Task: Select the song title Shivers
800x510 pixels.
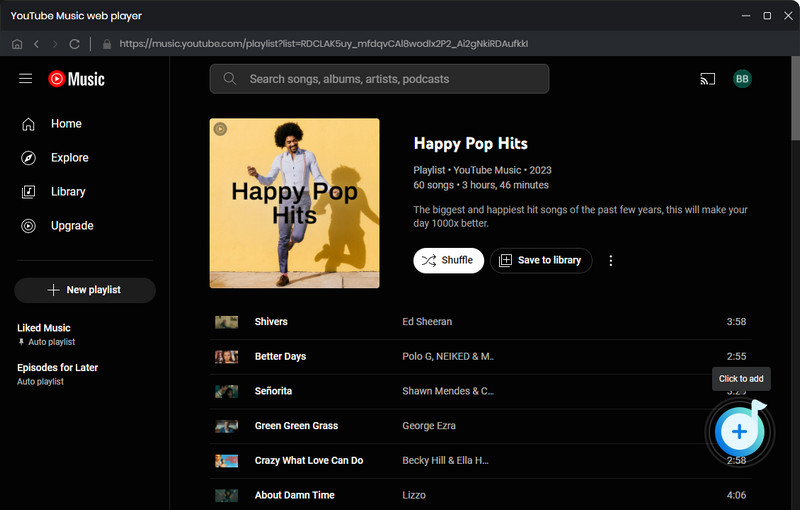Action: coord(271,322)
